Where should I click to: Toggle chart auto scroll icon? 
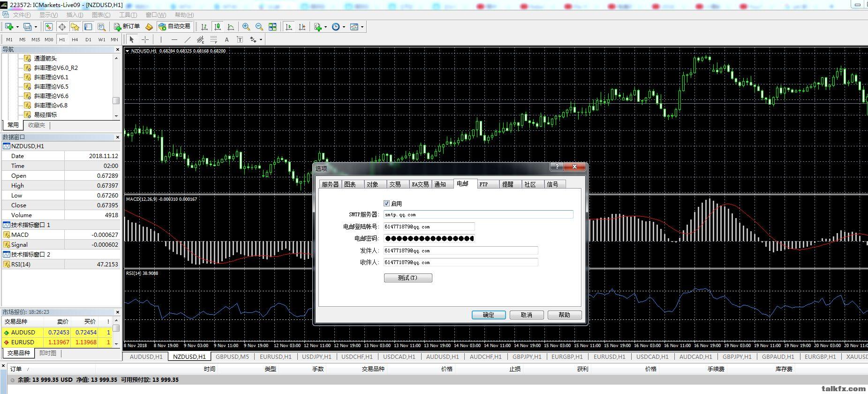(289, 27)
